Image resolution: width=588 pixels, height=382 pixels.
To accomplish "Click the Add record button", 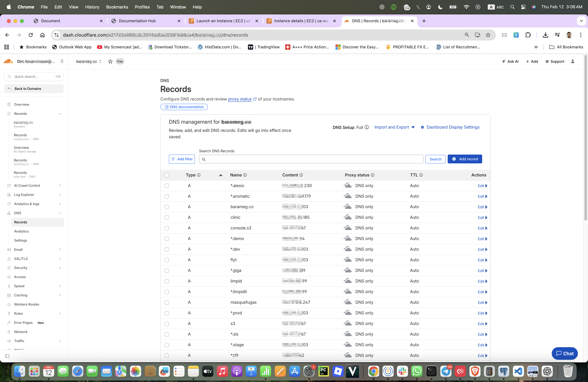I will (x=465, y=159).
